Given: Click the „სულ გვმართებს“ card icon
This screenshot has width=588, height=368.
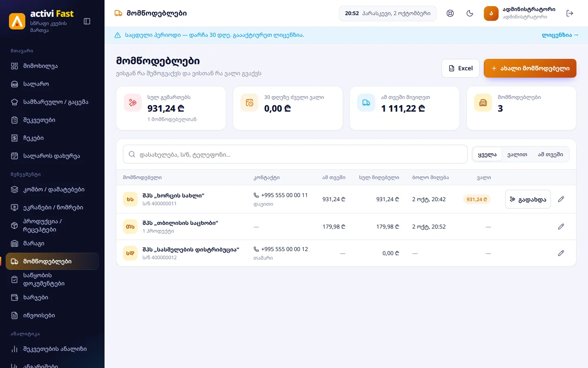Looking at the screenshot, I should [133, 103].
